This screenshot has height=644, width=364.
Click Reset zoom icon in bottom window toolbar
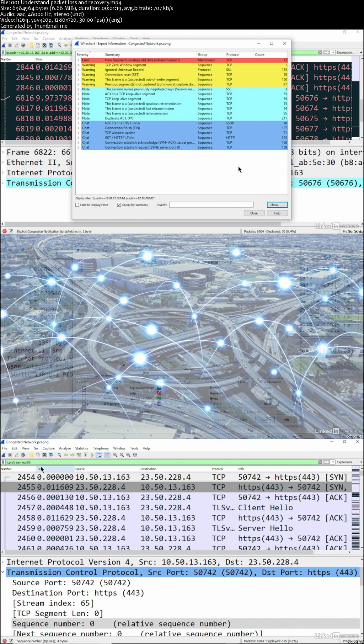[x=128, y=455]
